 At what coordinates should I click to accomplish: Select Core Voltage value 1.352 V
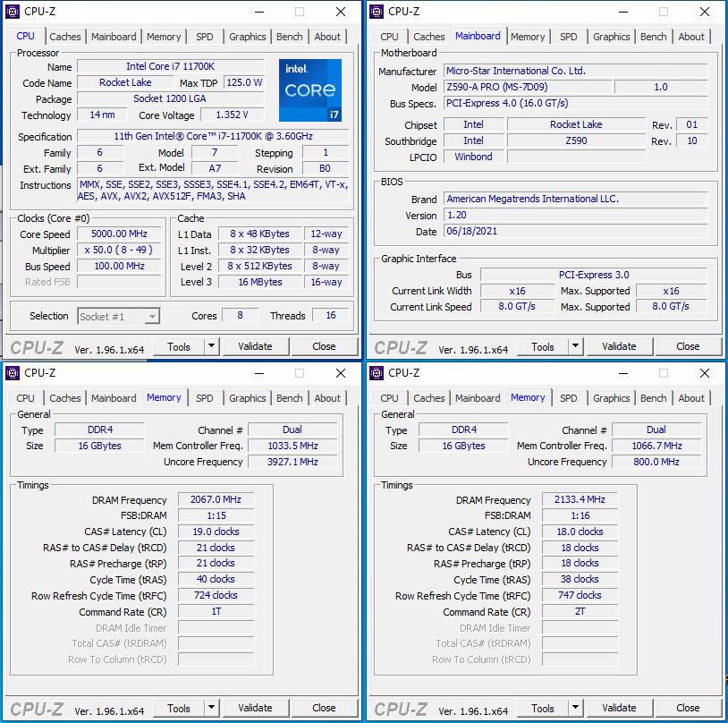[x=233, y=115]
